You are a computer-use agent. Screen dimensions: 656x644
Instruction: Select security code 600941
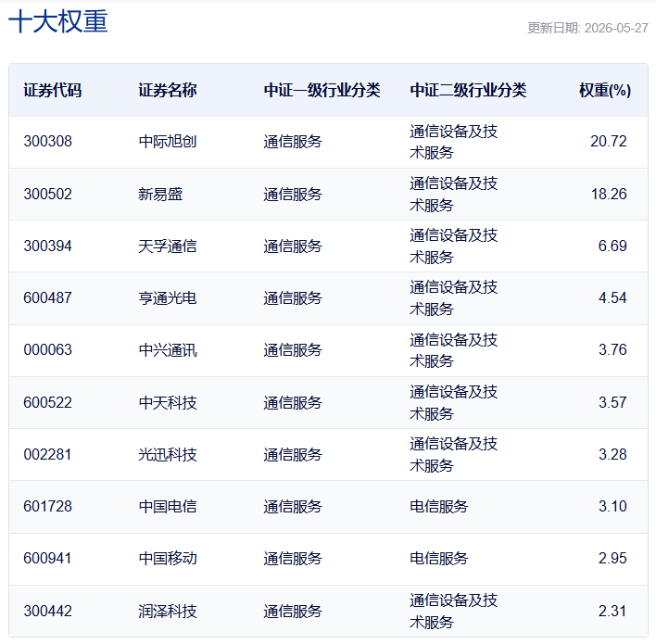pyautogui.click(x=47, y=558)
